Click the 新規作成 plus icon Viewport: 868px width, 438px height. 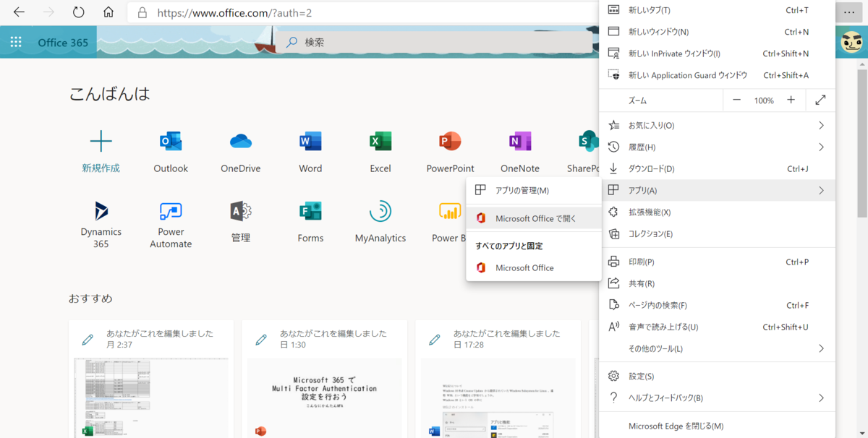point(101,141)
